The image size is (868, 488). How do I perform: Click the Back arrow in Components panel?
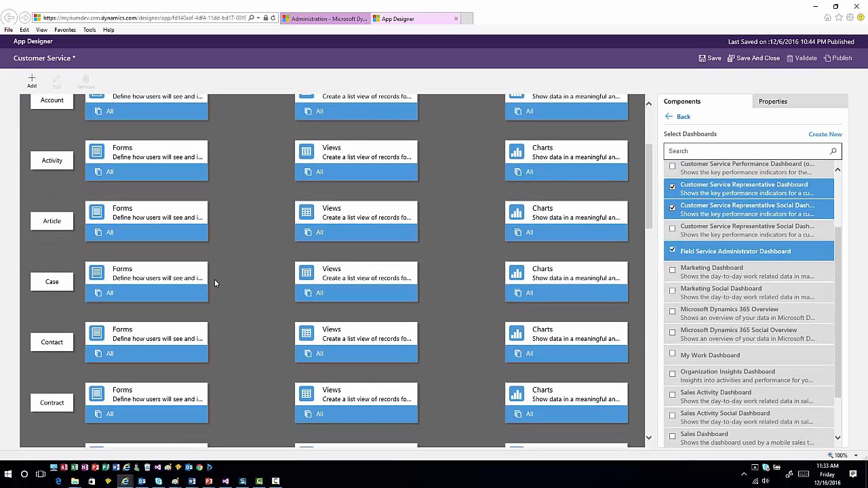coord(669,117)
